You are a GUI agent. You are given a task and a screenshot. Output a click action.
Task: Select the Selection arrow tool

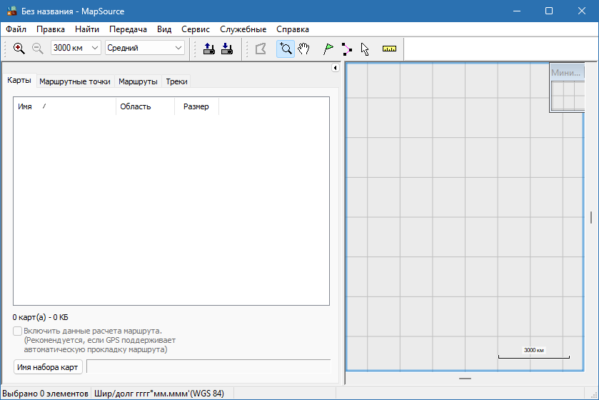[365, 49]
